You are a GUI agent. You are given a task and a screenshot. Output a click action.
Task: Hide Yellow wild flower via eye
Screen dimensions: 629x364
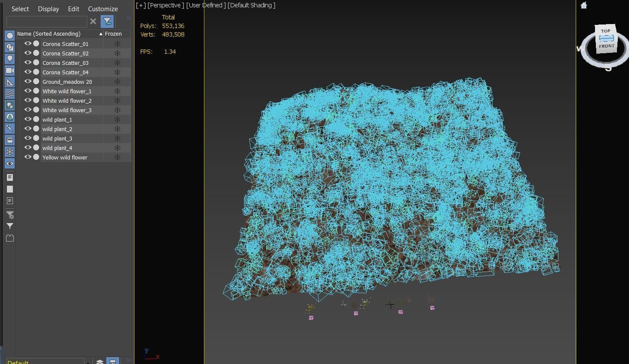28,157
